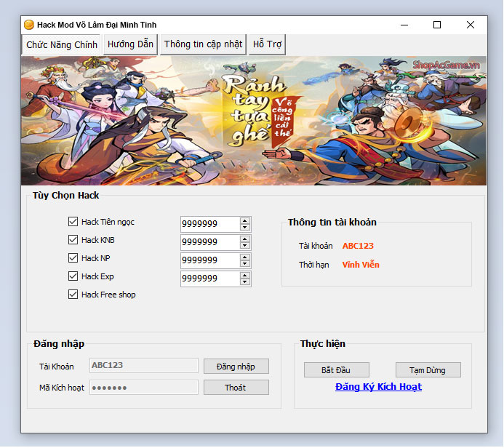
Task: Switch to Chức Năng Chính tab
Action: pos(61,44)
